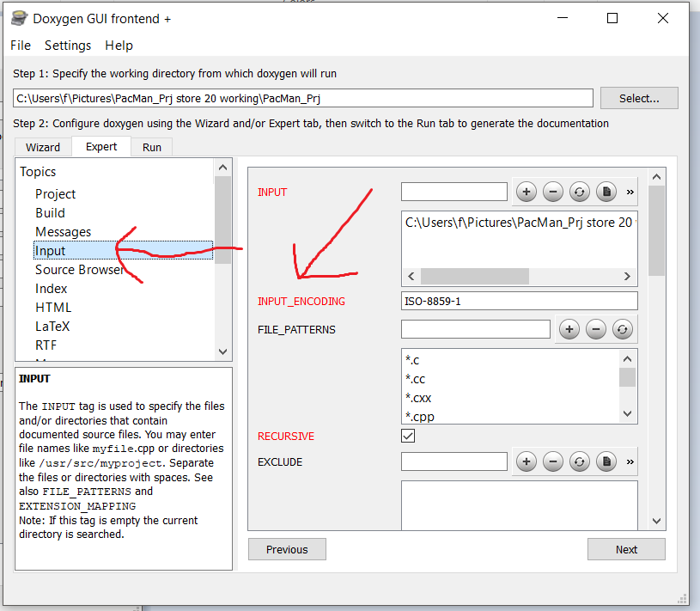The width and height of the screenshot is (700, 611).
Task: Click the INPUT_ENCODING field with ISO-8859-1
Action: click(x=519, y=301)
